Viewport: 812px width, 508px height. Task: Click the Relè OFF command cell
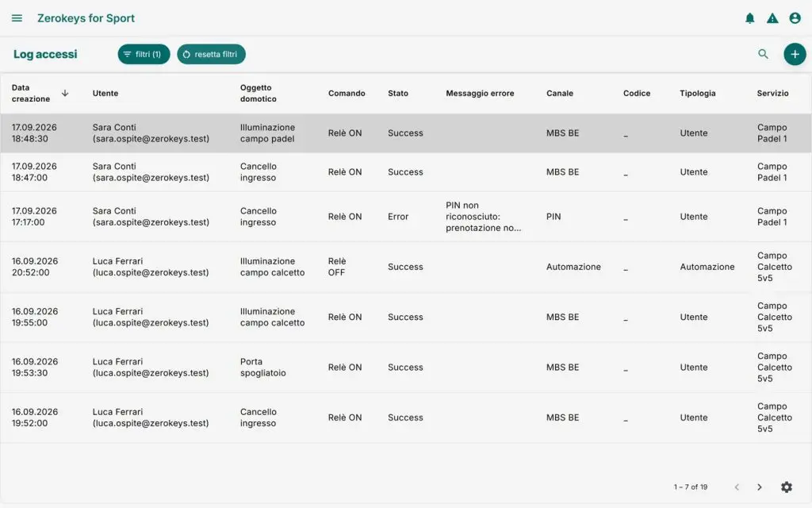click(x=336, y=267)
